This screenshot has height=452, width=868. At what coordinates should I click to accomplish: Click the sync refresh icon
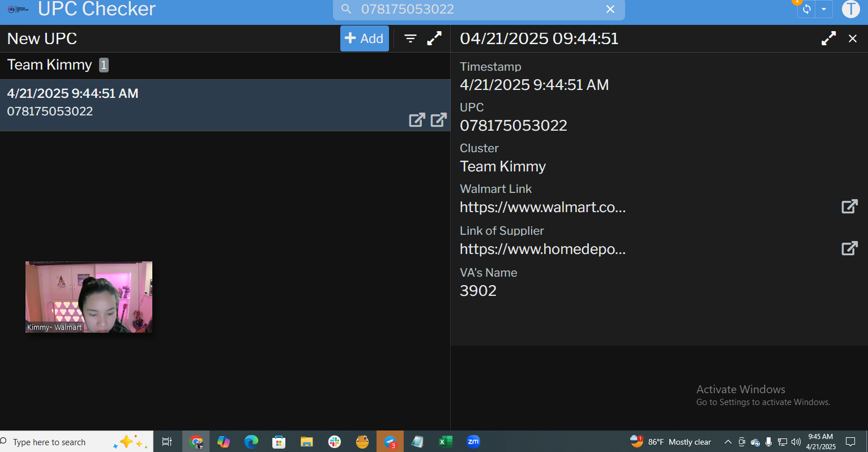[807, 9]
